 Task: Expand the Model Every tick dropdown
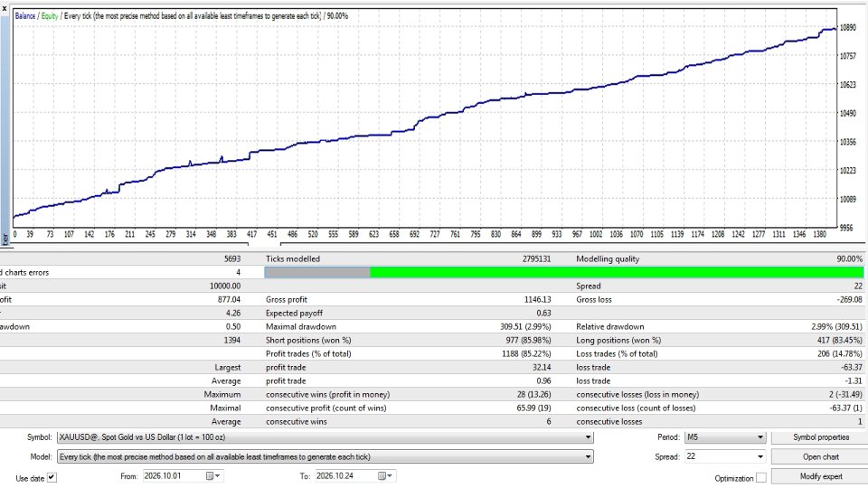pos(588,457)
